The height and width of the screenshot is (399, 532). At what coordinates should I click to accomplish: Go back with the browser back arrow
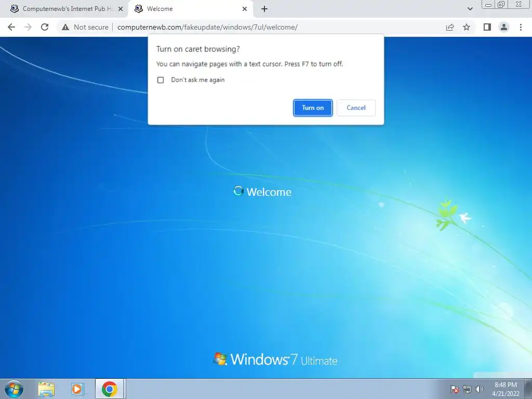pyautogui.click(x=11, y=27)
